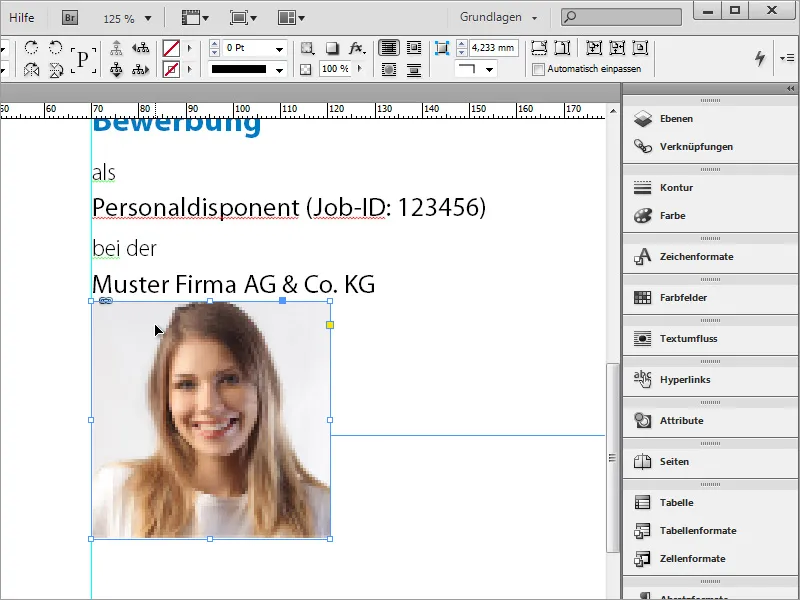Click the select container icon

click(x=116, y=48)
